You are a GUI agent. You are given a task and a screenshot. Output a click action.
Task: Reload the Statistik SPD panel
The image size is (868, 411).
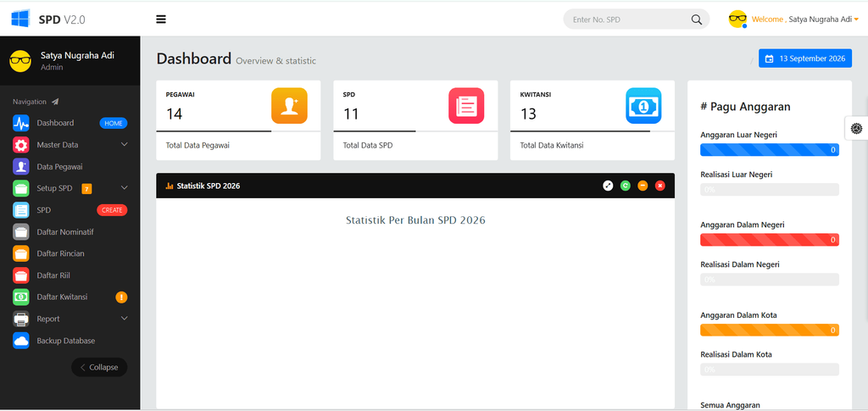click(625, 186)
